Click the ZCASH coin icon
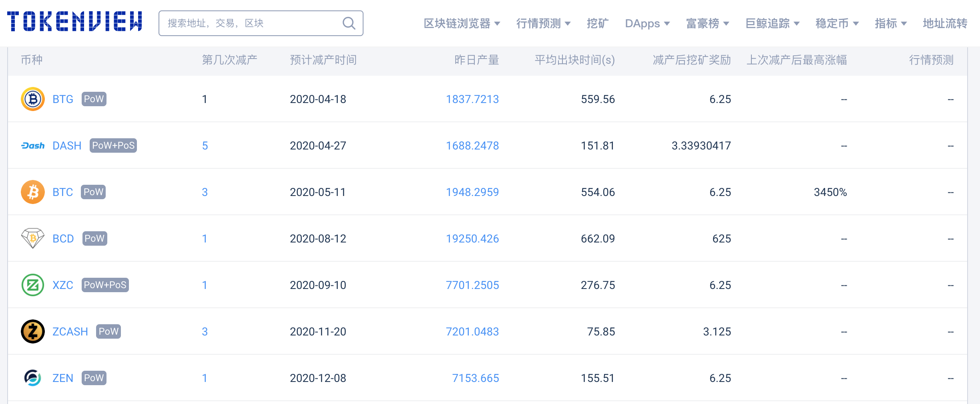Image resolution: width=980 pixels, height=404 pixels. 33,331
